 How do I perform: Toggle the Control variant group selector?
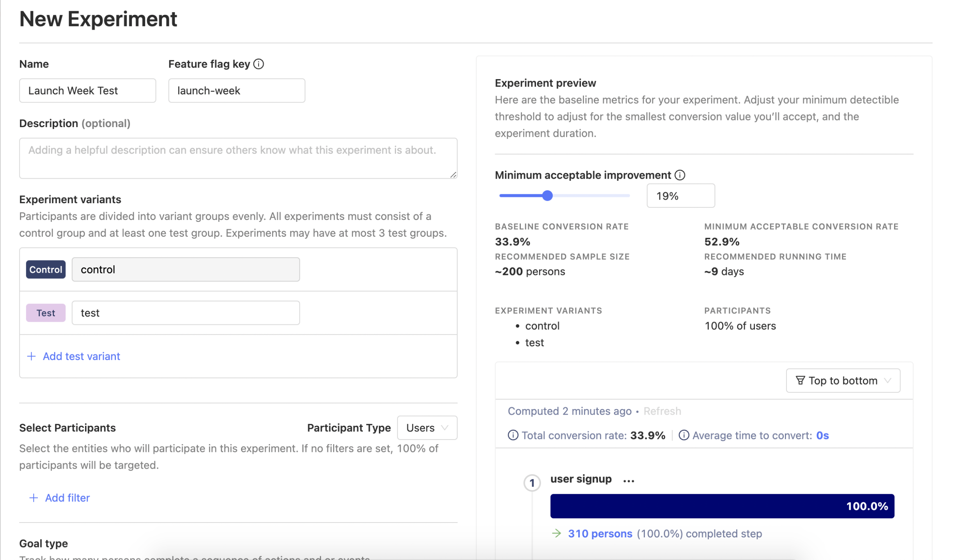(x=46, y=269)
